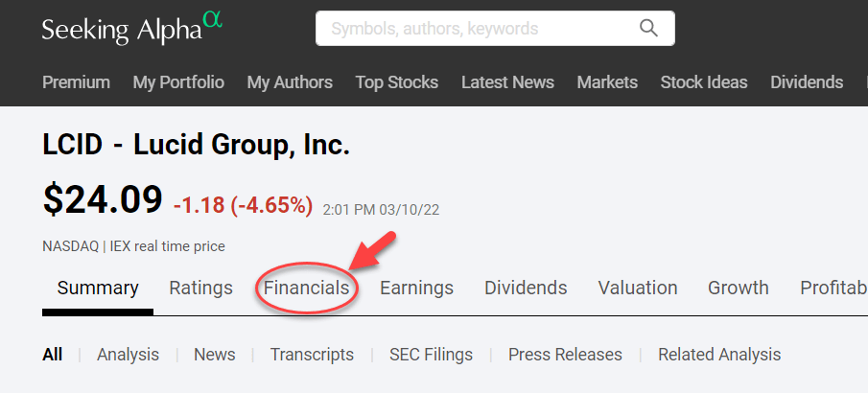Switch to the Valuation tab
Screen dimensions: 868x393
pyautogui.click(x=638, y=288)
